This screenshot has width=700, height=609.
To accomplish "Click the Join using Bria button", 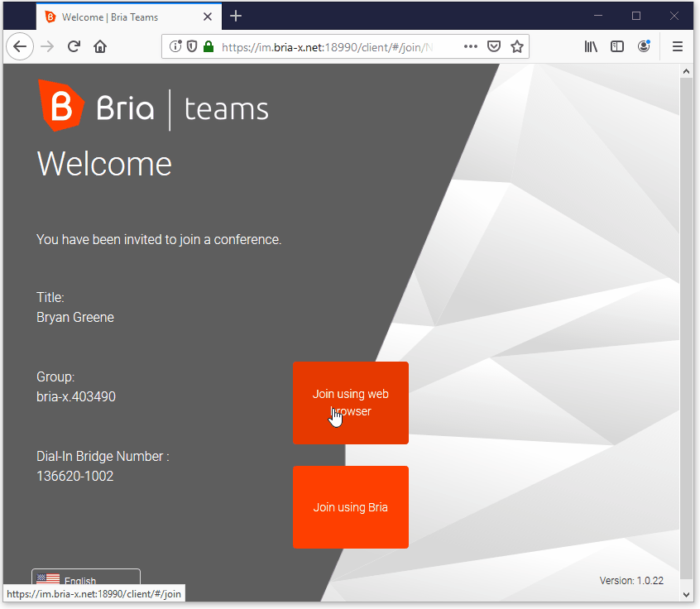I will click(351, 506).
